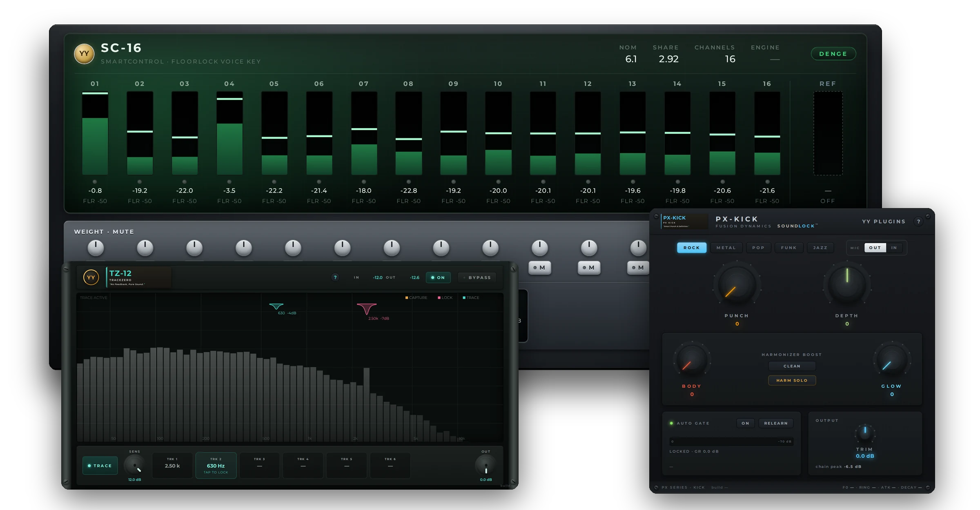980x510 pixels.
Task: Click the YY ring logo in TZ-12
Action: click(91, 277)
